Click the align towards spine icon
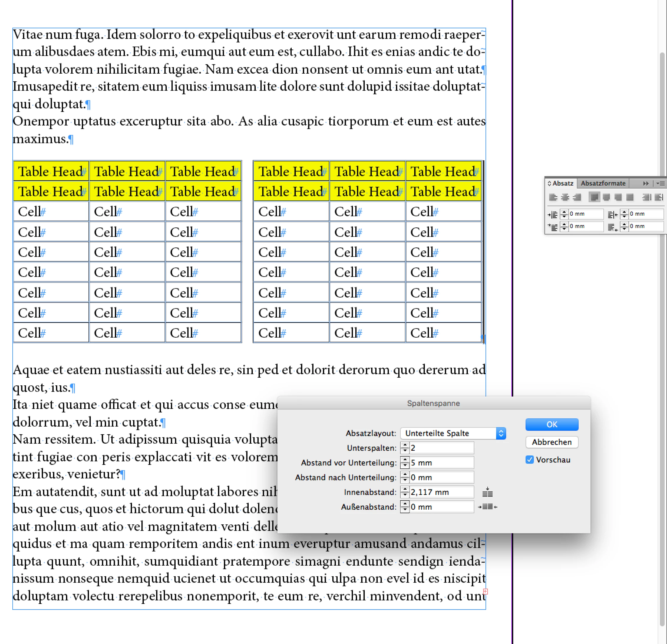Screen dimensions: 667x644 point(647,197)
